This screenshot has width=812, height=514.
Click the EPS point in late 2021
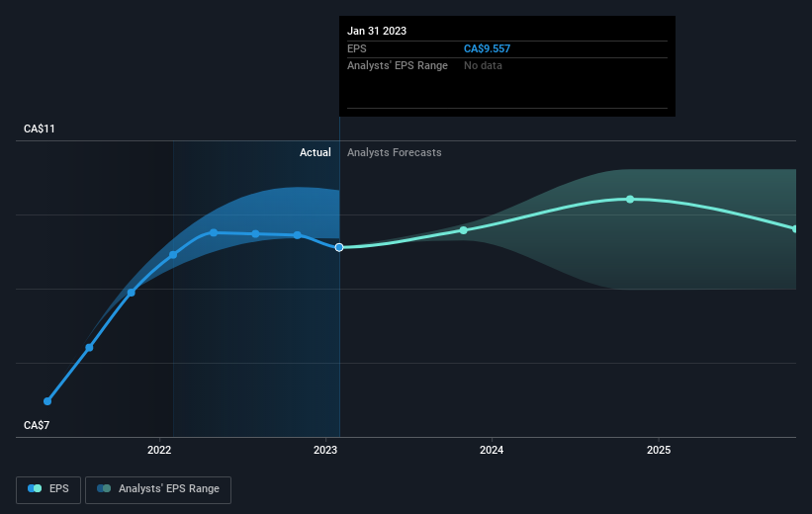(131, 293)
